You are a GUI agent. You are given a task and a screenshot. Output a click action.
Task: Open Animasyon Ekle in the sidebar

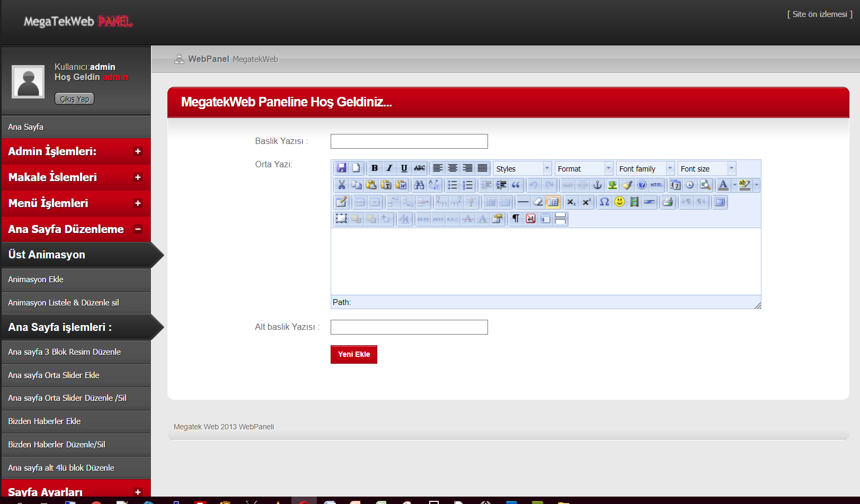tap(36, 280)
